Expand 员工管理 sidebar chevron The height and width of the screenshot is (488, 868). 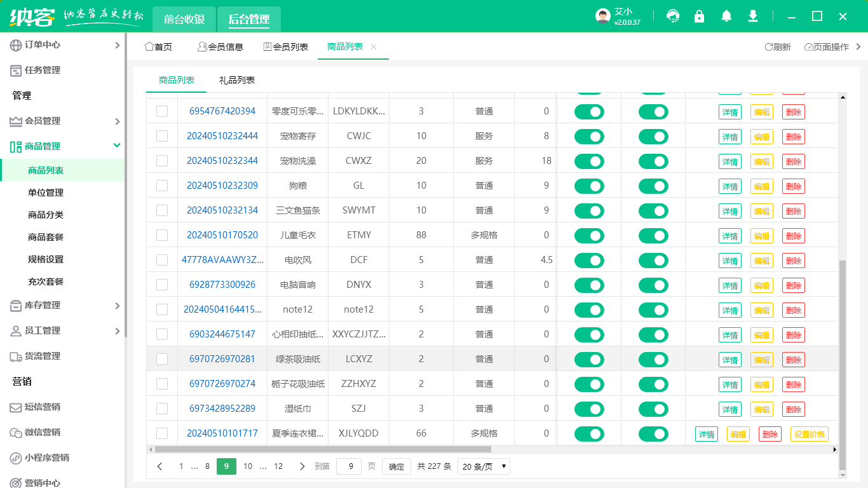pyautogui.click(x=117, y=331)
